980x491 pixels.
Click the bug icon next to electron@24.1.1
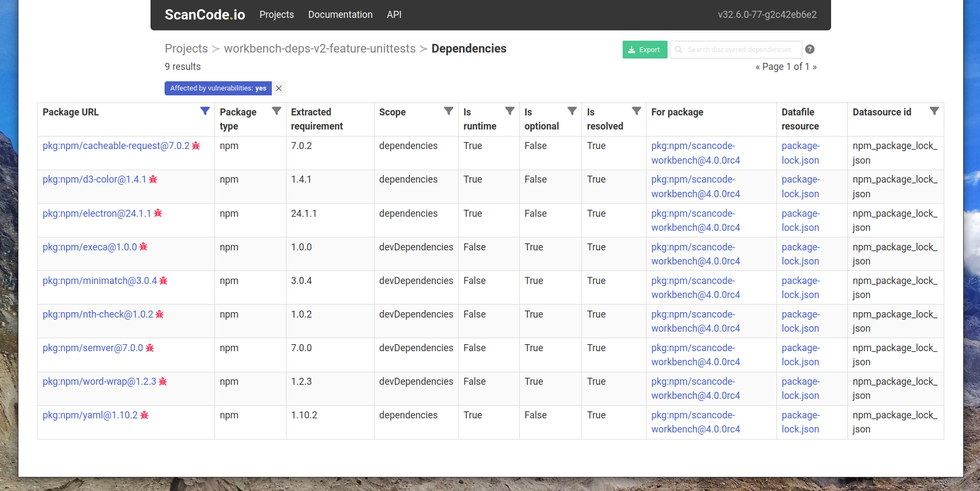coord(158,214)
